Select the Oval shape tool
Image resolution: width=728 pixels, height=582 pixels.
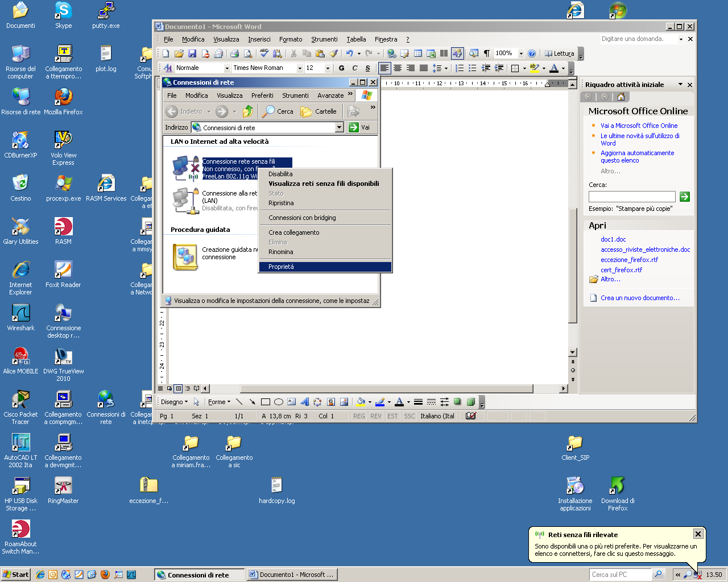tap(279, 402)
